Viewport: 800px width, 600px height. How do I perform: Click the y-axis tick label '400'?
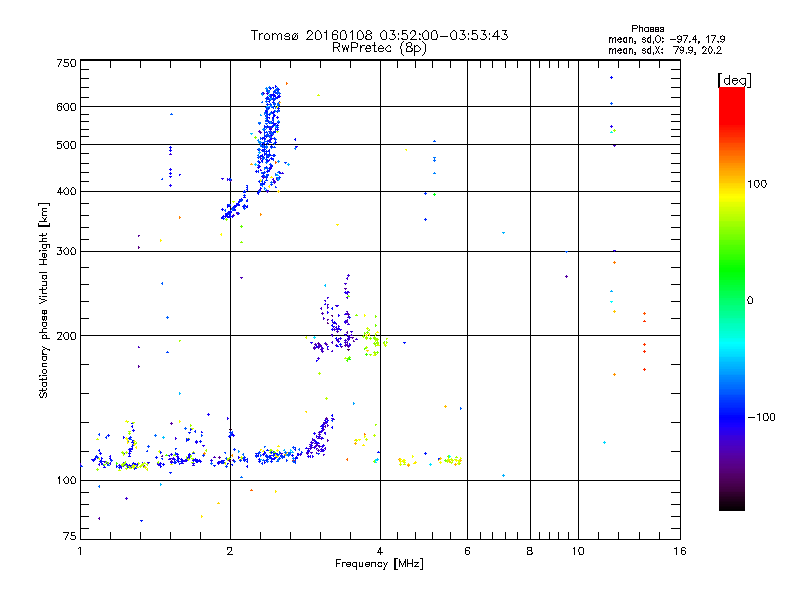66,191
